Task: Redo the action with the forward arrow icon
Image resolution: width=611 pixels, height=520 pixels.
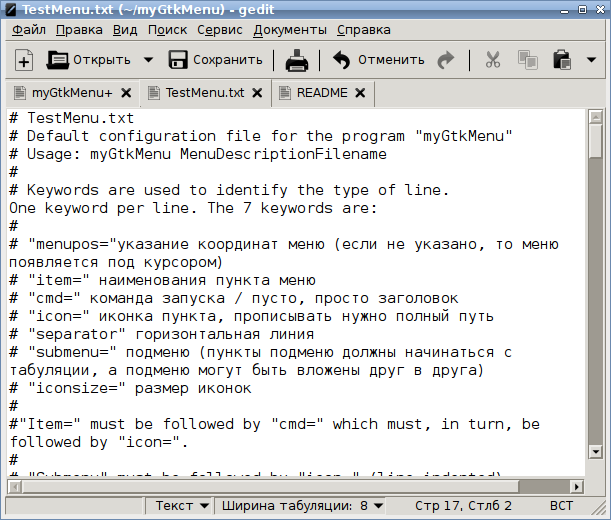Action: pos(446,60)
